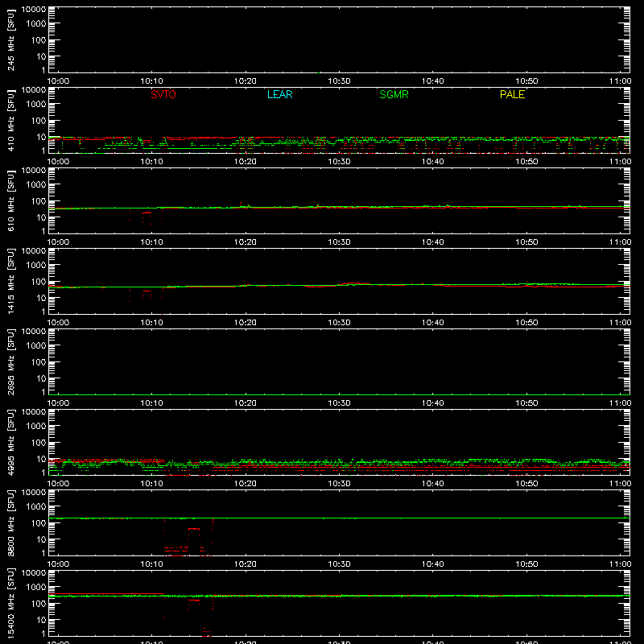Click 10:00 tick below the 2695 MHz panel

pos(58,403)
